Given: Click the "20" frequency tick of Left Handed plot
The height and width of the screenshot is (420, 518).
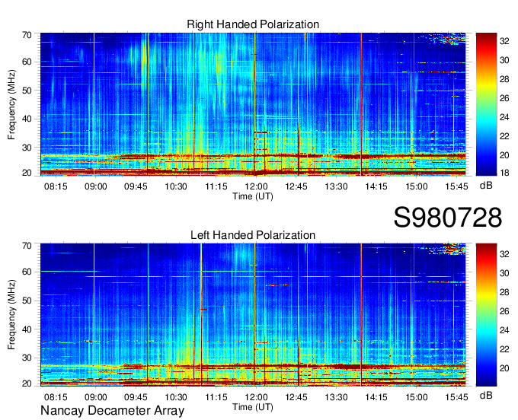Looking at the screenshot, I should point(27,383).
